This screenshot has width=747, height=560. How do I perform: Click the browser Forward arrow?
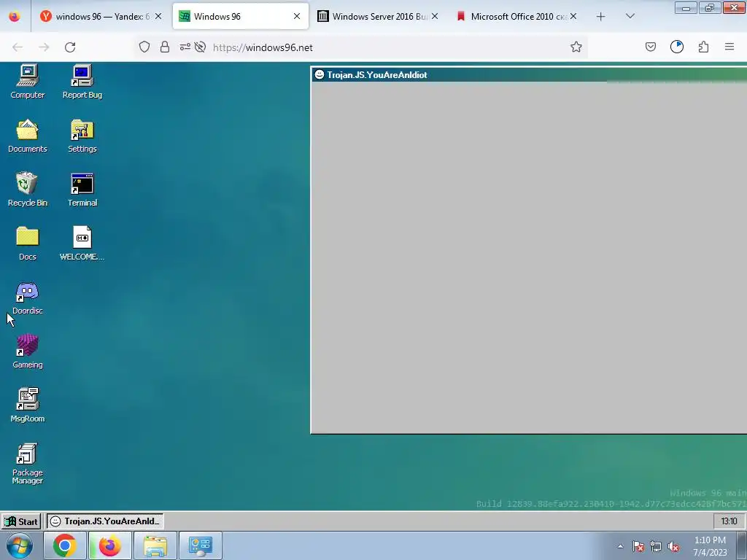(x=44, y=47)
